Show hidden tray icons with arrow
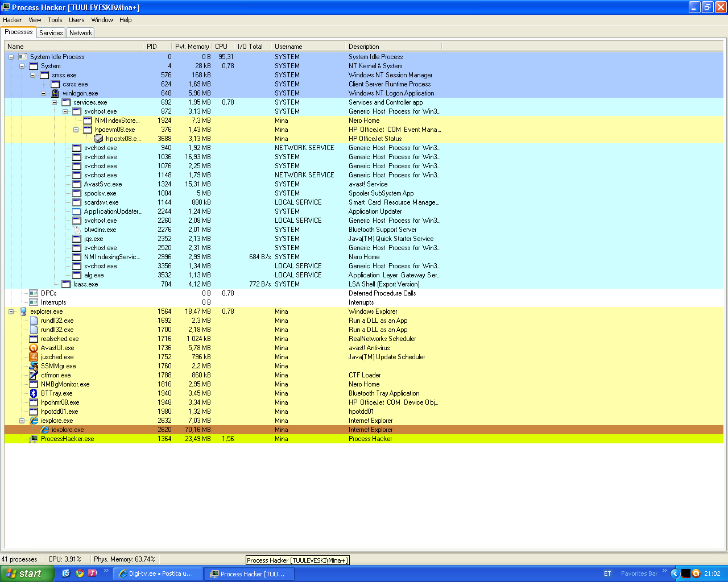The image size is (728, 582). click(675, 573)
